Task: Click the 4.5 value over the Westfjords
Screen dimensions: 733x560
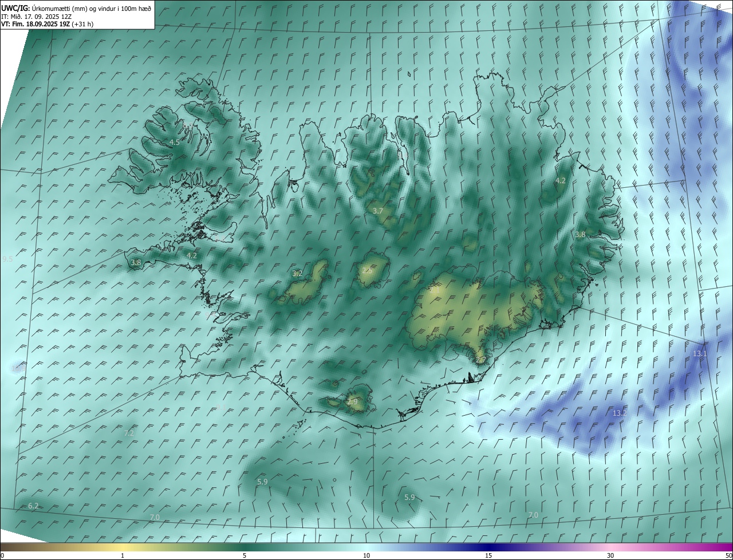Action: [175, 142]
